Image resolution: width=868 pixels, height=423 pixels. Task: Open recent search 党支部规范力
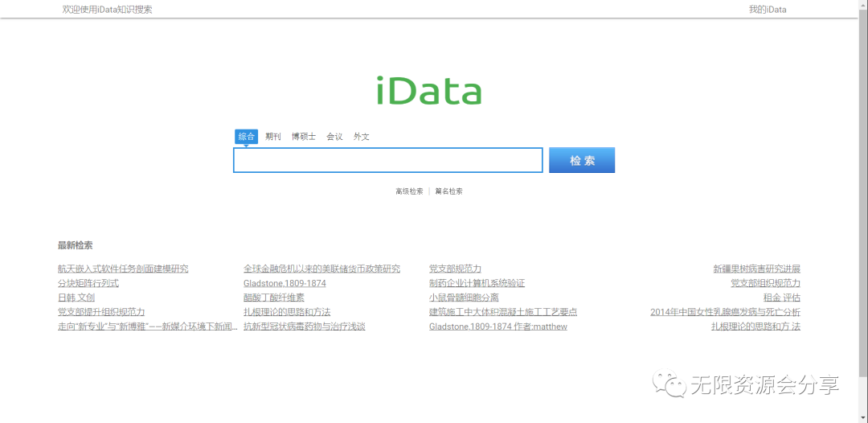[455, 269]
